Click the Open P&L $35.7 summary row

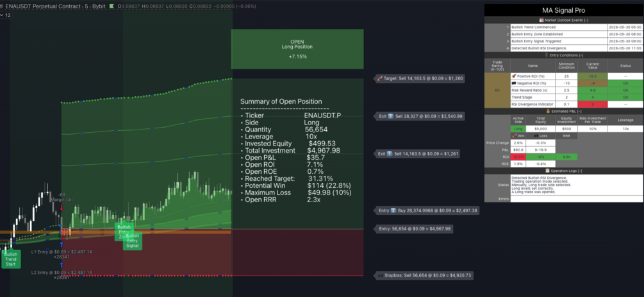click(x=283, y=158)
